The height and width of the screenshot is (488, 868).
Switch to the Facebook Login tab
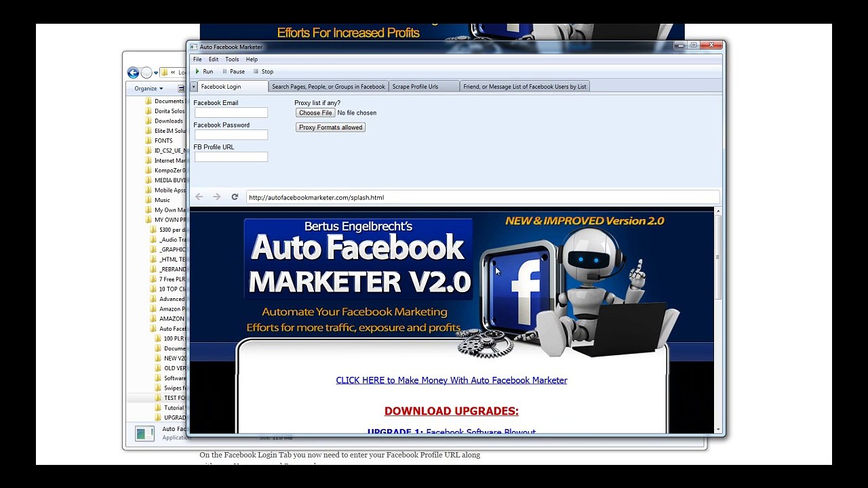[x=233, y=87]
